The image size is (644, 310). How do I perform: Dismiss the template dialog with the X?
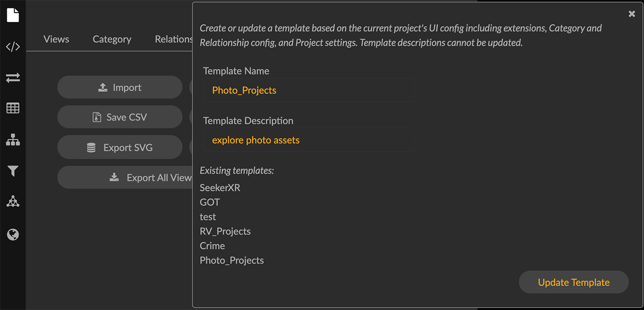[x=632, y=14]
